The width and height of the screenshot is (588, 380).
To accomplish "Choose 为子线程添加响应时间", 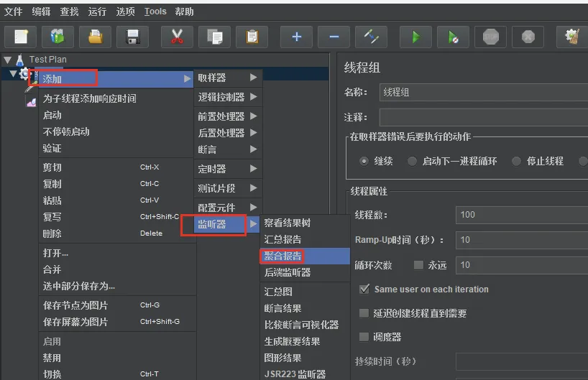I will click(x=116, y=98).
